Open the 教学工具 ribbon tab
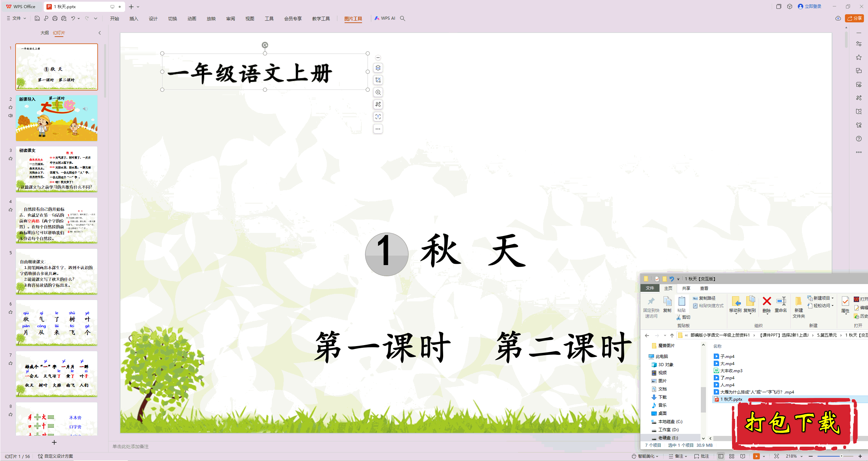Image resolution: width=868 pixels, height=461 pixels. (x=321, y=19)
